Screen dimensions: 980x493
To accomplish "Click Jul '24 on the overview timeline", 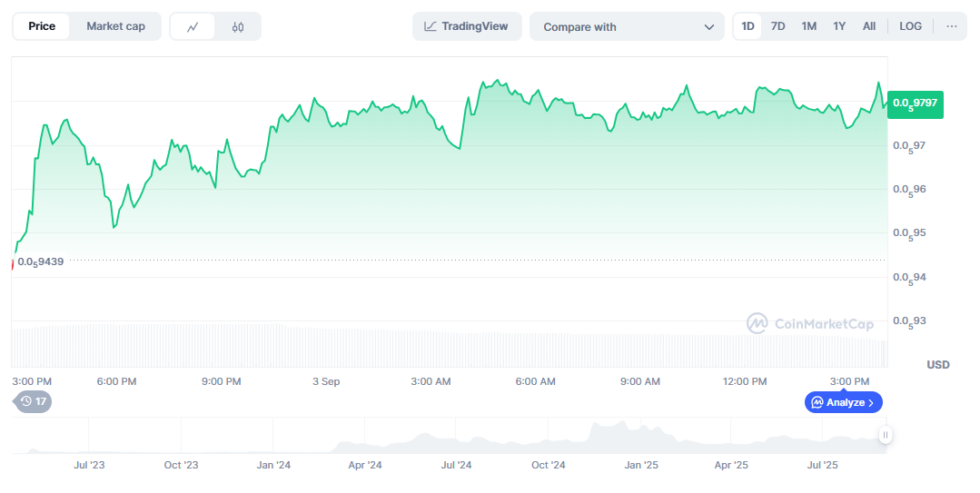I will point(456,465).
